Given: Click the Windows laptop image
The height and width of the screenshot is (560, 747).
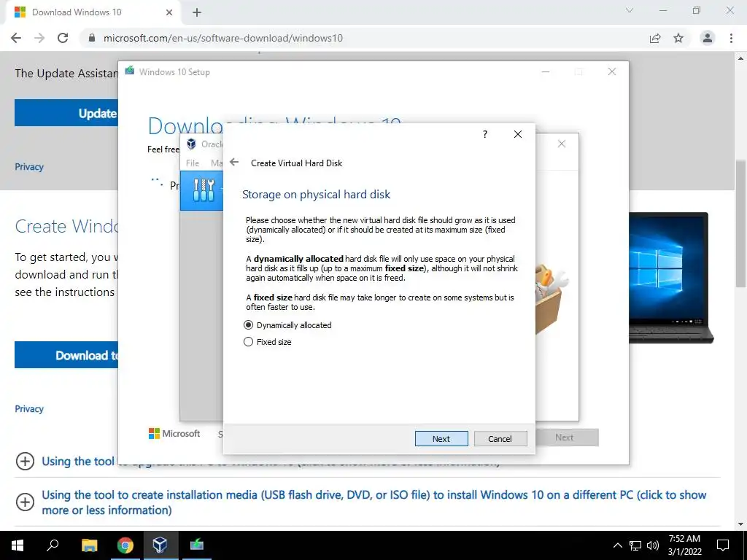Looking at the screenshot, I should tap(671, 278).
